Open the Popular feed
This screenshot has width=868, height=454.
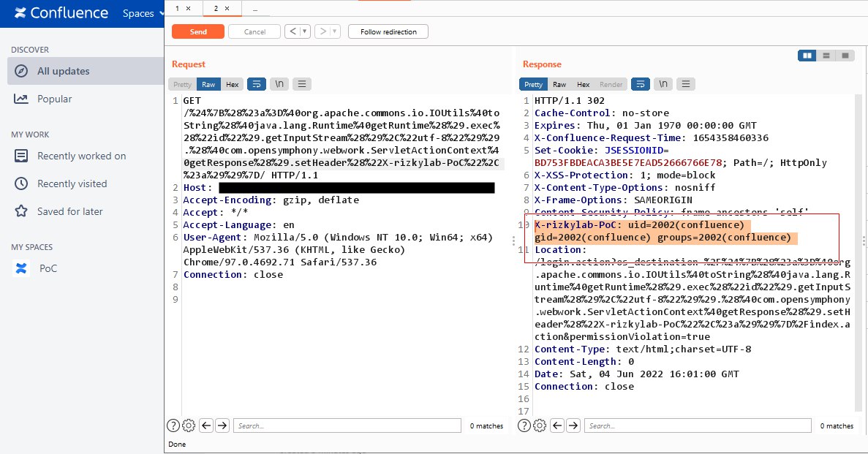click(x=54, y=99)
